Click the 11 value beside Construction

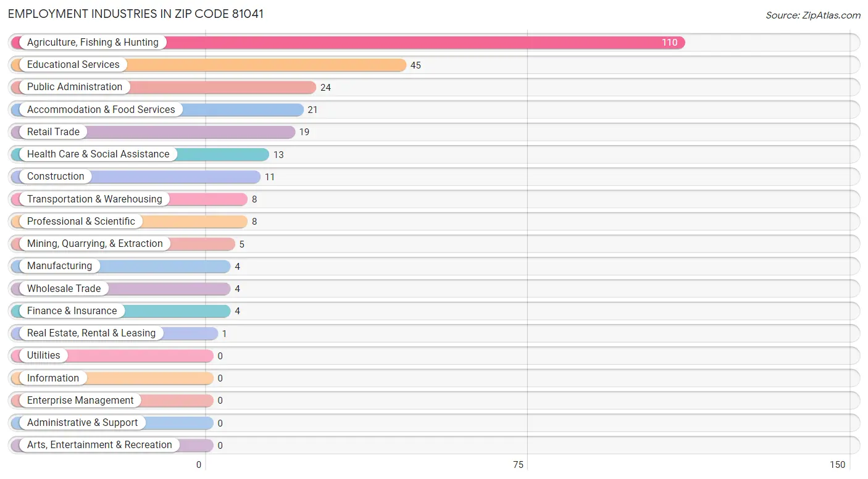tap(270, 177)
